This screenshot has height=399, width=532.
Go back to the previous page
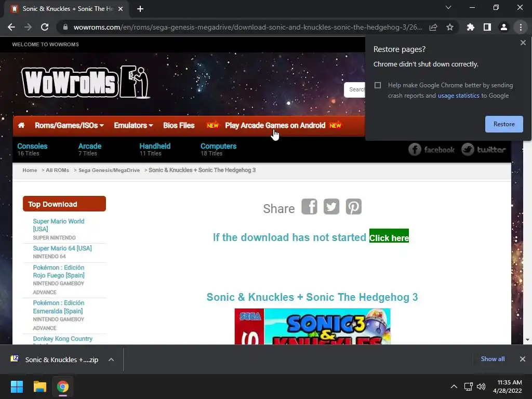pyautogui.click(x=11, y=27)
